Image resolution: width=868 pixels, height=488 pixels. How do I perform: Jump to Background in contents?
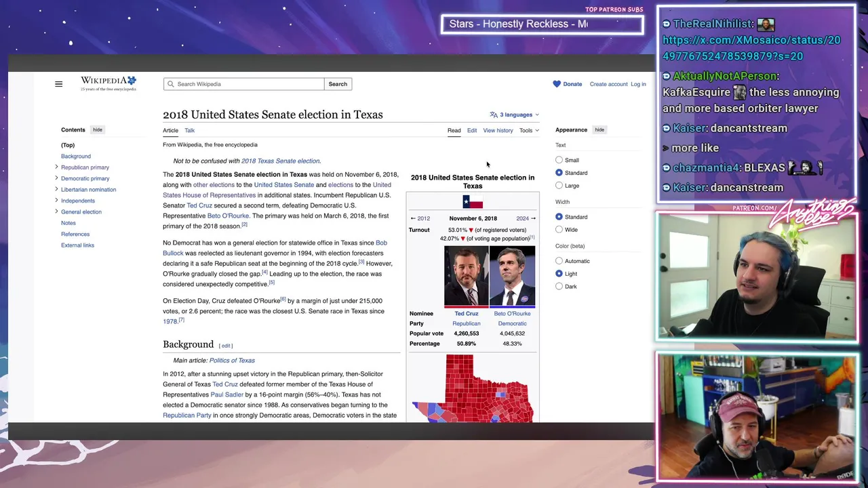coord(76,156)
